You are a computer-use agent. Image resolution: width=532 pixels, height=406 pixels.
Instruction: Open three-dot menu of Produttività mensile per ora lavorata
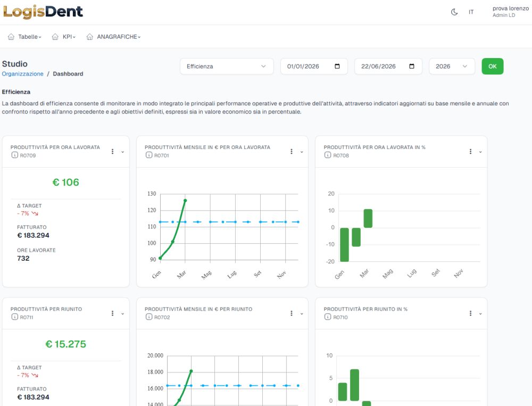pos(292,152)
